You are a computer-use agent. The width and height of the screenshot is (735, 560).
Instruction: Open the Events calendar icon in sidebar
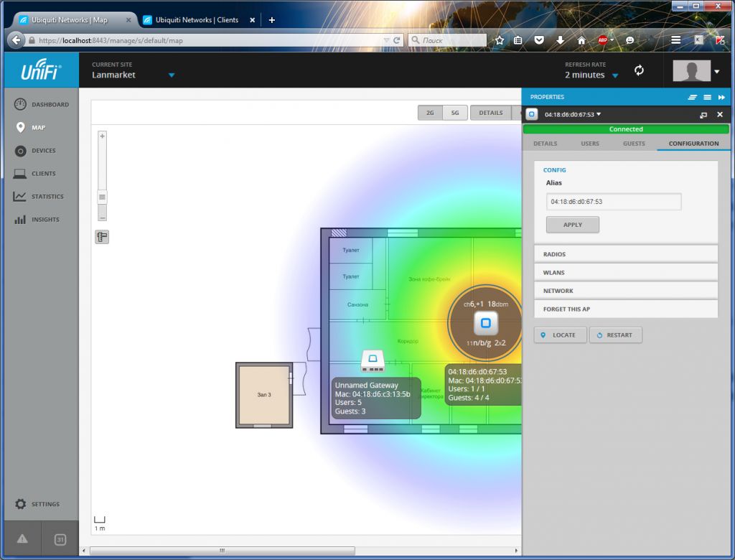[x=60, y=540]
